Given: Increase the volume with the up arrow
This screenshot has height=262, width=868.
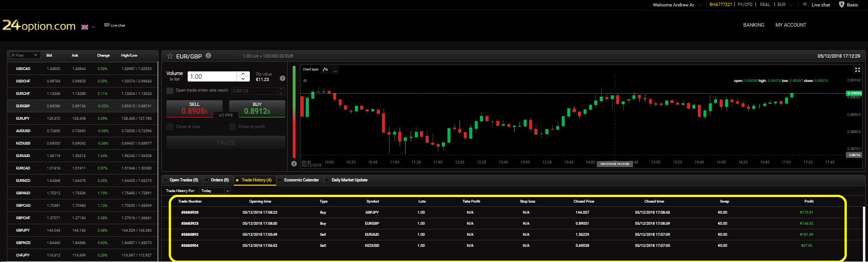Looking at the screenshot, I should pyautogui.click(x=243, y=74).
